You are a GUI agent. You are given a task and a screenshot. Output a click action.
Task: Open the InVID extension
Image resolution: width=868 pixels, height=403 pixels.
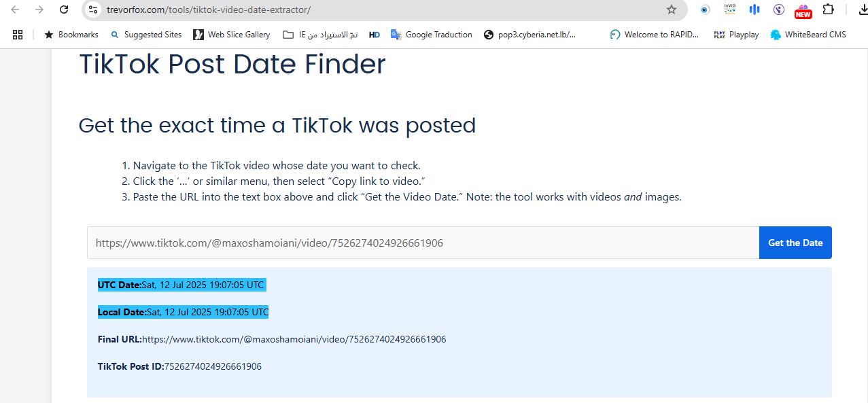730,10
